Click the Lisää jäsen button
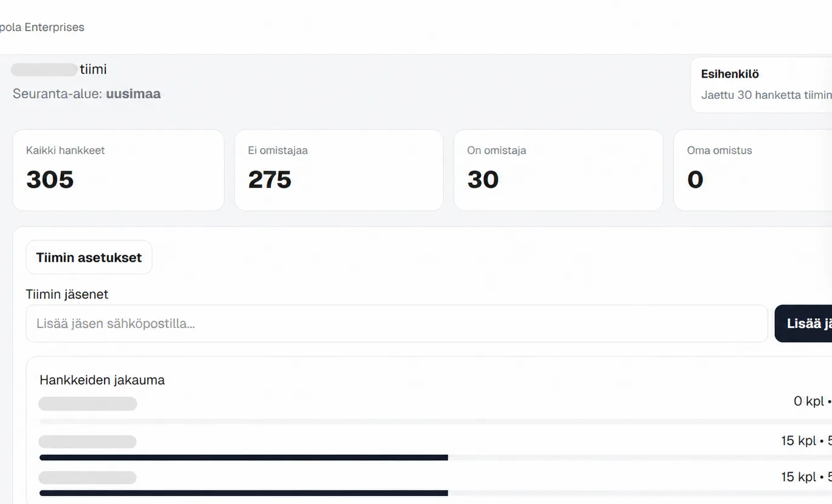The image size is (832, 504). (803, 324)
